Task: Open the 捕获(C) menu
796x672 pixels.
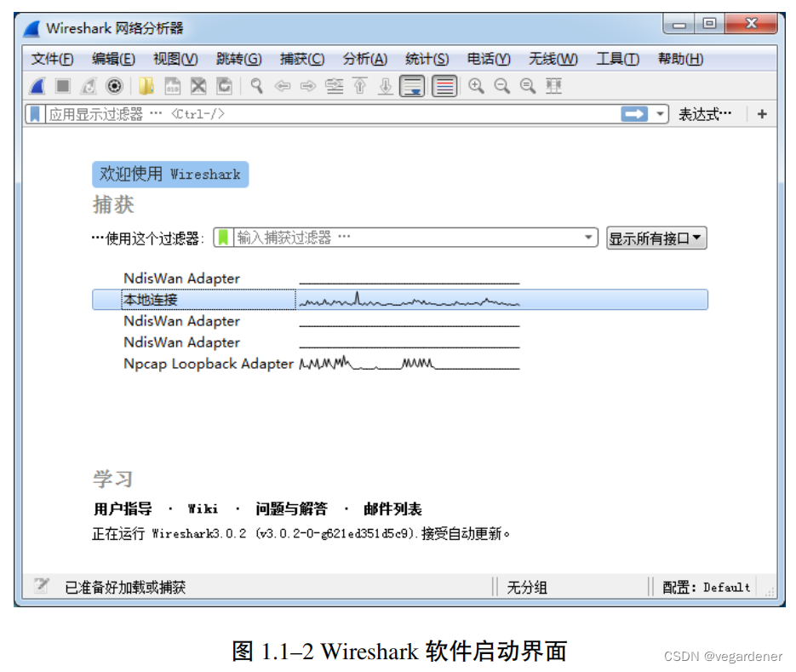Action: point(302,59)
